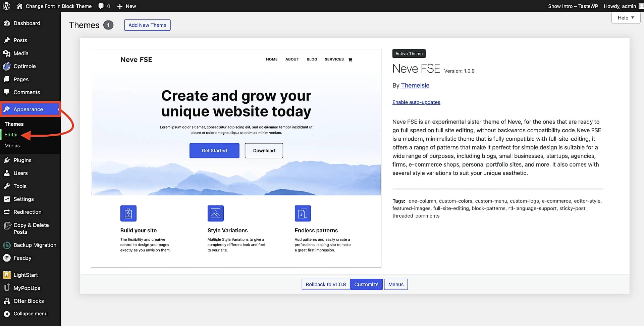Click the Neve FSE logo in preview
644x326 pixels.
point(136,59)
